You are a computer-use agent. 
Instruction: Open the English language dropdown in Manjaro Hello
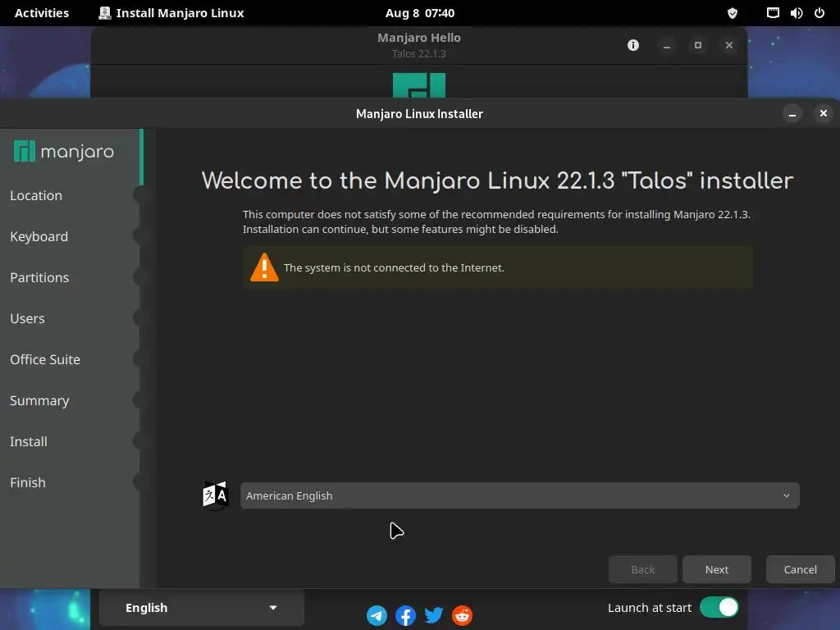[202, 608]
